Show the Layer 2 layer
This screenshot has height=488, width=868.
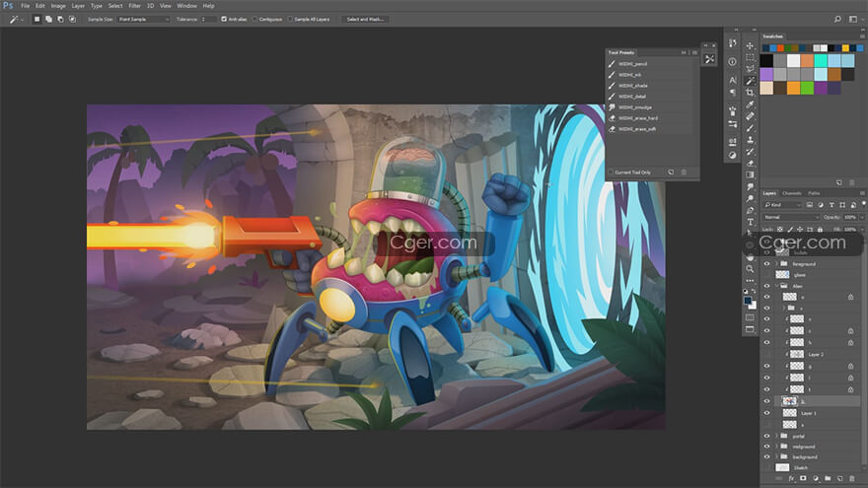[x=766, y=354]
